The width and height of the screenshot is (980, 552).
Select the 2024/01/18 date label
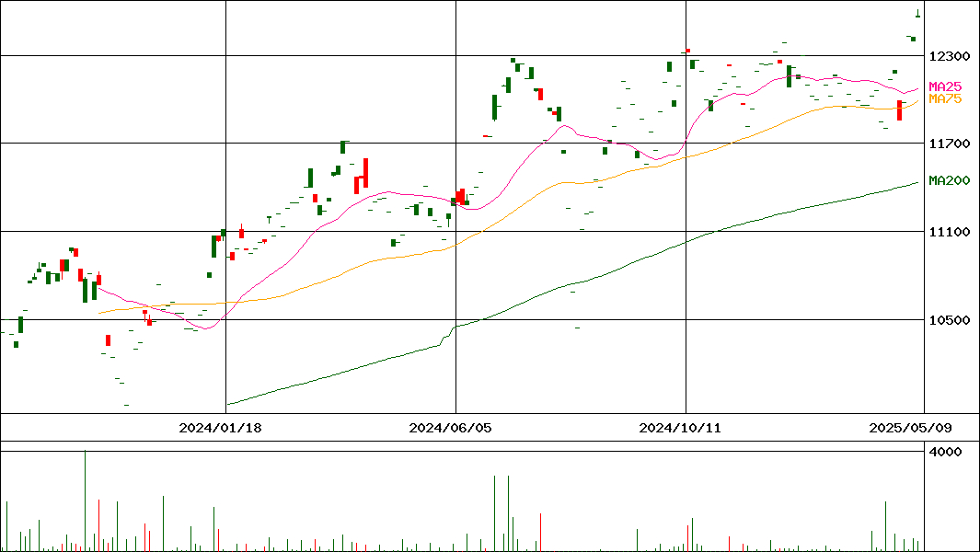pyautogui.click(x=220, y=428)
